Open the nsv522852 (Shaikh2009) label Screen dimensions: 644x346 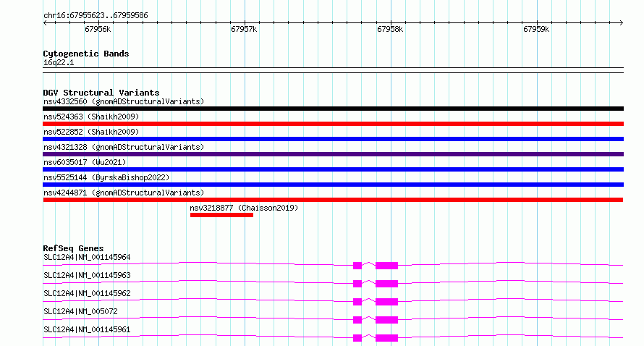pyautogui.click(x=91, y=132)
